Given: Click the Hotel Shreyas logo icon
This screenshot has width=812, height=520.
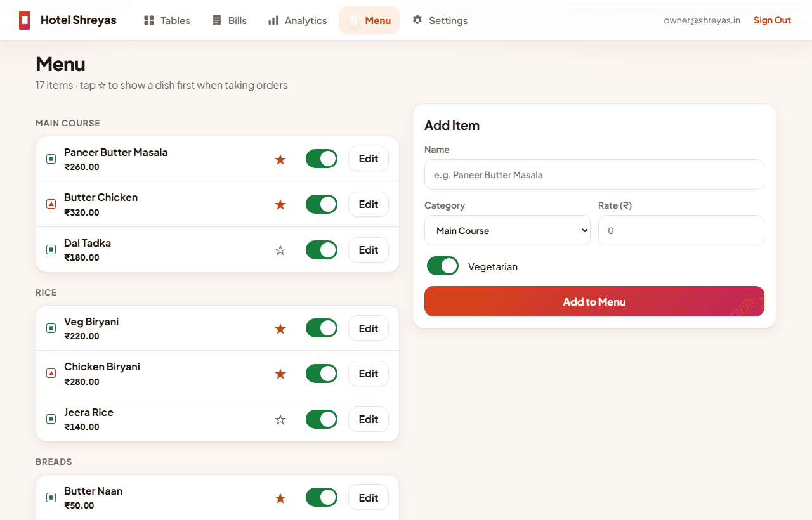Looking at the screenshot, I should click(25, 20).
